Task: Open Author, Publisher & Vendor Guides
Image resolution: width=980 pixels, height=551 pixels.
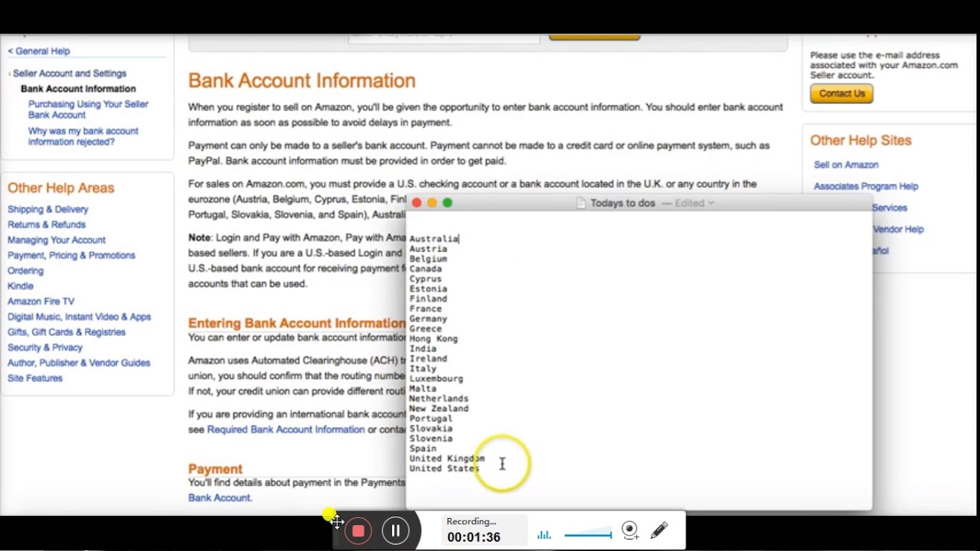Action: coord(79,363)
